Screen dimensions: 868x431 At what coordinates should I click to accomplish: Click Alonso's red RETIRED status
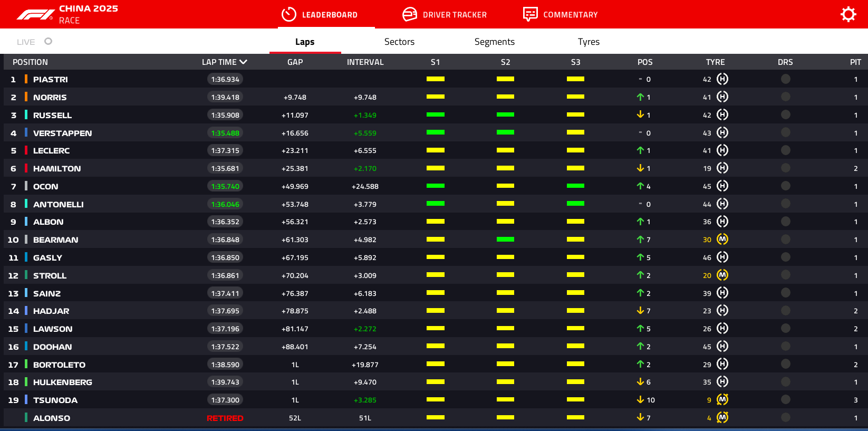[x=225, y=418]
